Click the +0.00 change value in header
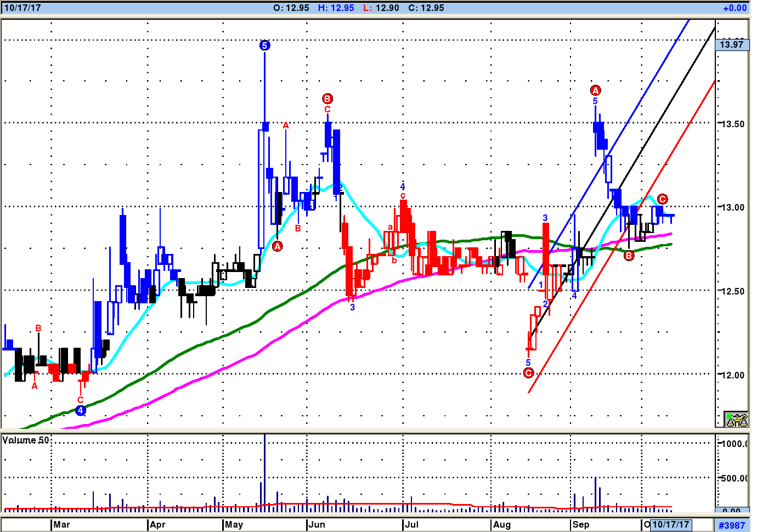 (735, 8)
